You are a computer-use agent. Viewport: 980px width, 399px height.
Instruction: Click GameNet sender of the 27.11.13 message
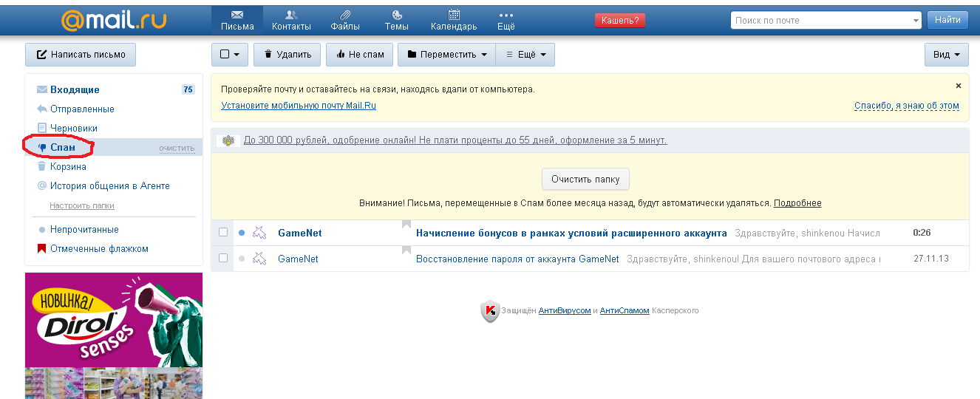coord(298,259)
